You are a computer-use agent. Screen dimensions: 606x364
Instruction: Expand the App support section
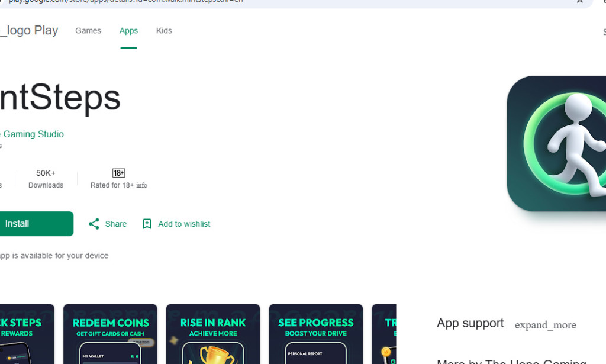(470, 323)
